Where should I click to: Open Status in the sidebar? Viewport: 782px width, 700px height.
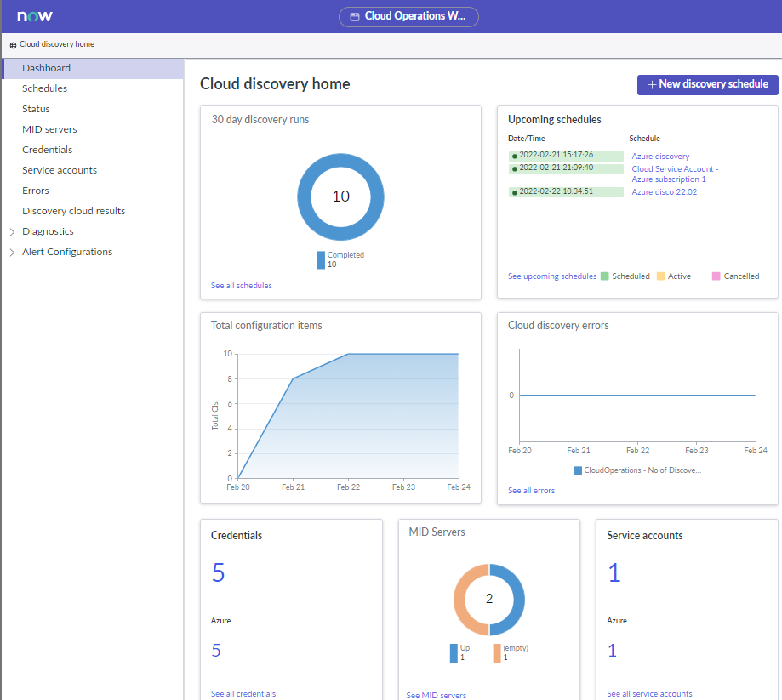click(36, 109)
